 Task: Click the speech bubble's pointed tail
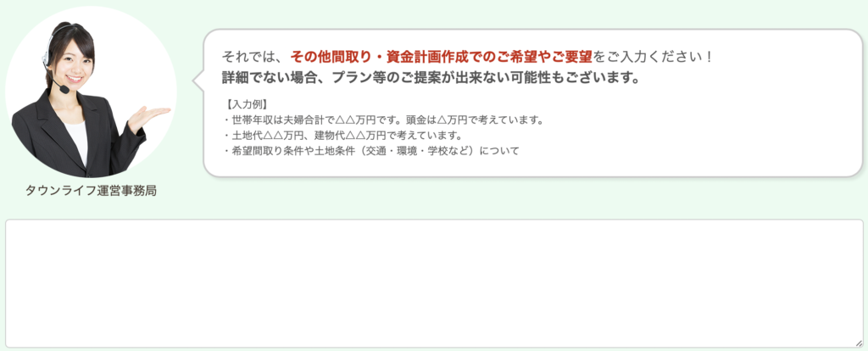[198, 81]
